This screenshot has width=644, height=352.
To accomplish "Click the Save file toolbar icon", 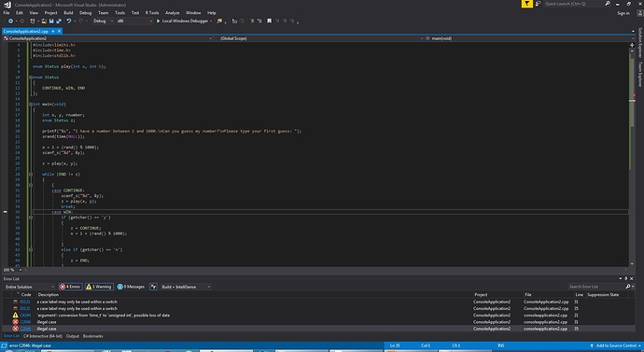I will (51, 21).
